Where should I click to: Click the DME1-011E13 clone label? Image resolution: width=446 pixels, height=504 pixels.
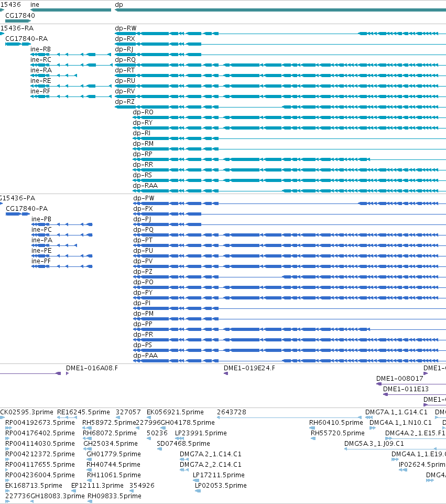click(x=406, y=389)
